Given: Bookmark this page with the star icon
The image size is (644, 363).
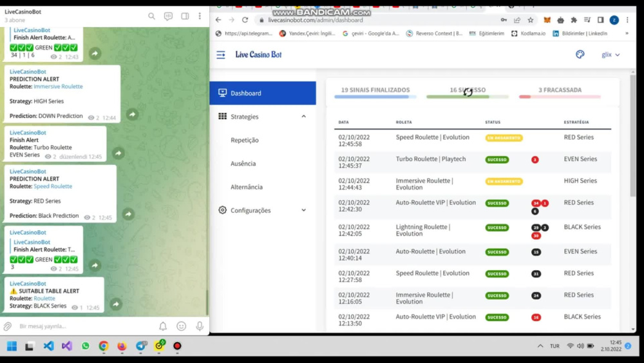Looking at the screenshot, I should 531,20.
